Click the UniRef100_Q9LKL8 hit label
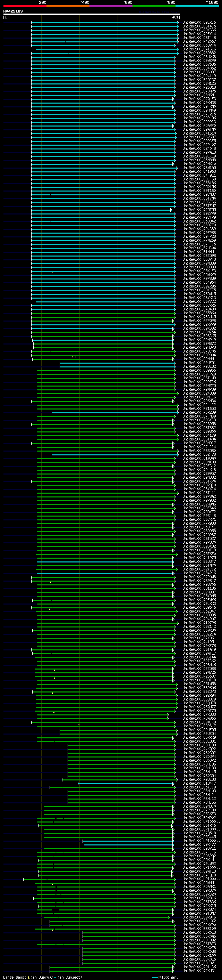The image size is (222, 980). click(199, 470)
